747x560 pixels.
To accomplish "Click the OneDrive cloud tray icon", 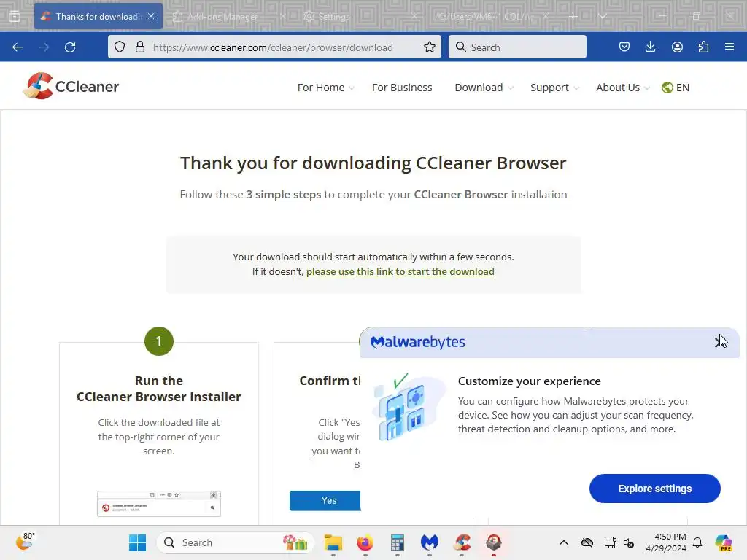I will click(x=587, y=542).
